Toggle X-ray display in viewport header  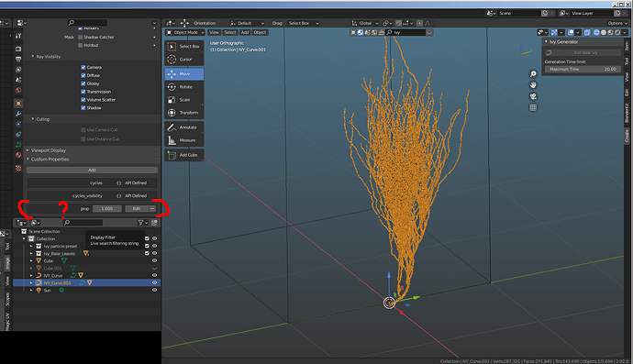pyautogui.click(x=587, y=32)
